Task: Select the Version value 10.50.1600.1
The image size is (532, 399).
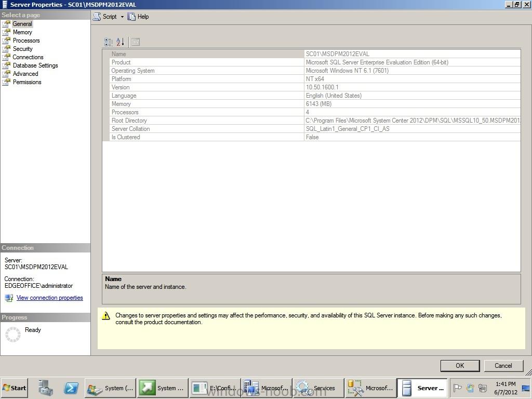Action: pyautogui.click(x=322, y=87)
